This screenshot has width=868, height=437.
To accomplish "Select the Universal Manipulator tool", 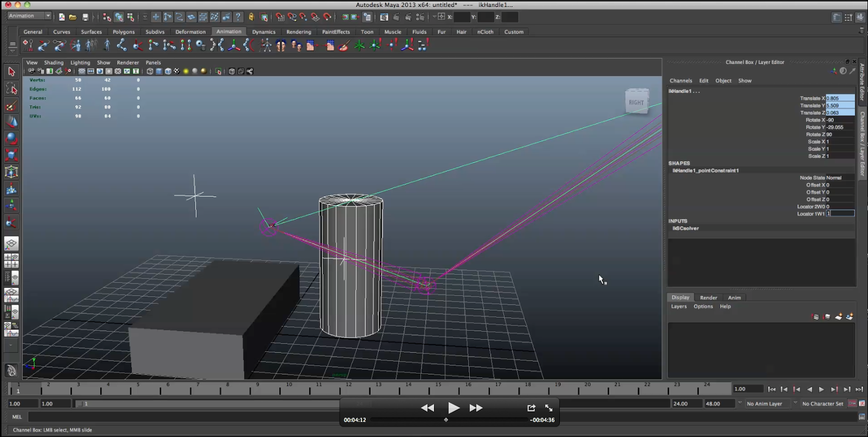I will [11, 172].
